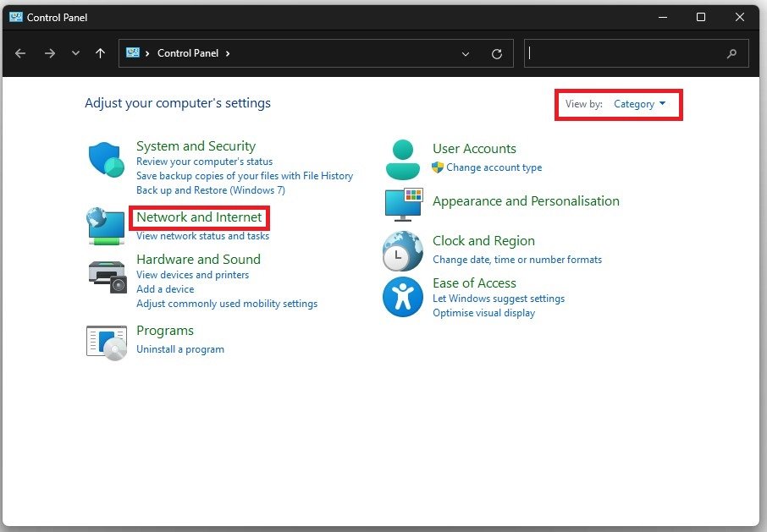Click the refresh button in address bar
This screenshot has width=767, height=532.
click(x=497, y=53)
